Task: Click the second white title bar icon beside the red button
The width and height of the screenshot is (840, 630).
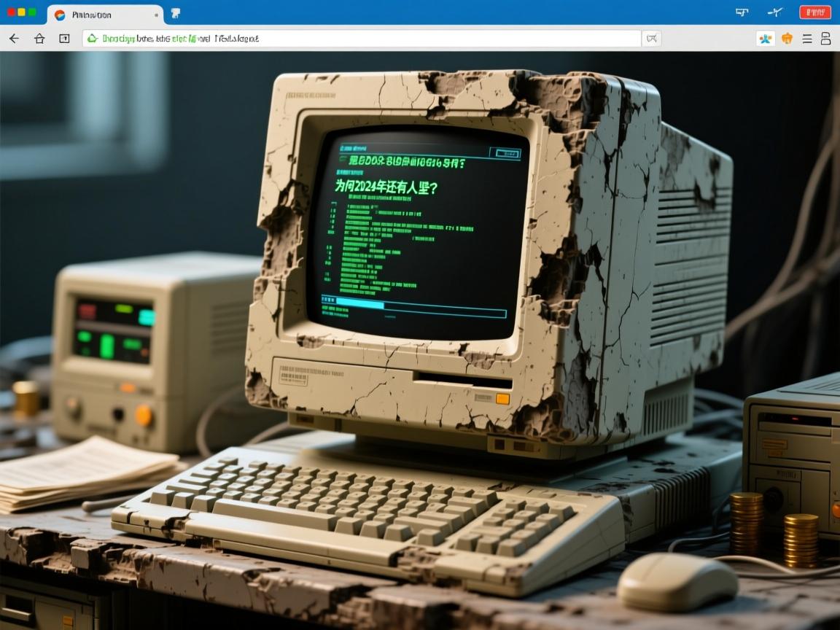Action: 776,12
